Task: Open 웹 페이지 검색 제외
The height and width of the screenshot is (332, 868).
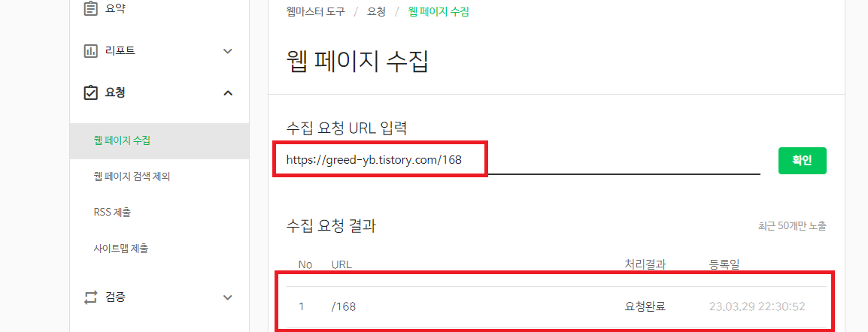Action: pyautogui.click(x=132, y=177)
